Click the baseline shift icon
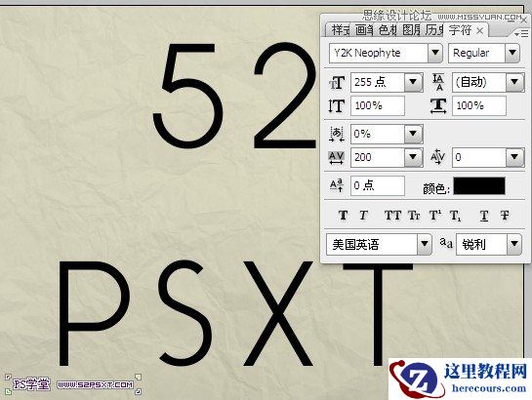 tap(337, 185)
